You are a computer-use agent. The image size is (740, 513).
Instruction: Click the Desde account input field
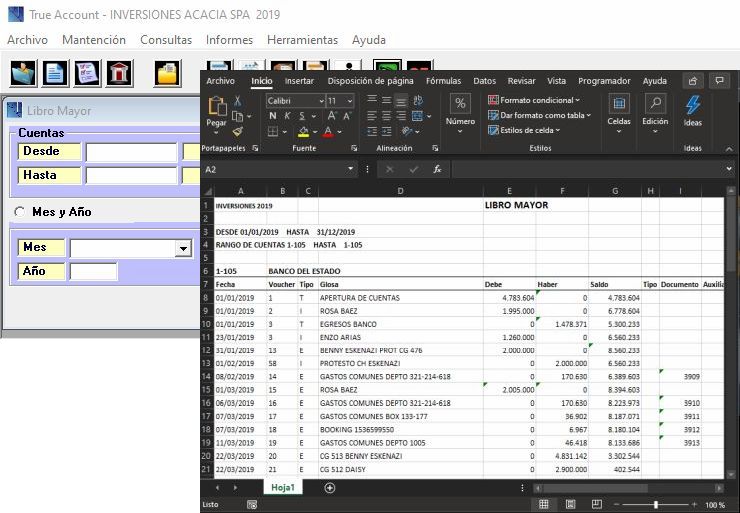131,152
